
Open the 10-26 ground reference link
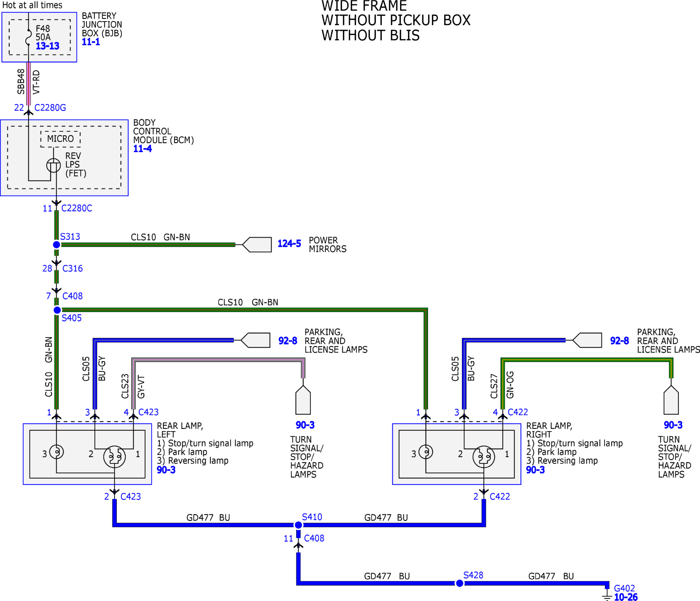pyautogui.click(x=626, y=597)
